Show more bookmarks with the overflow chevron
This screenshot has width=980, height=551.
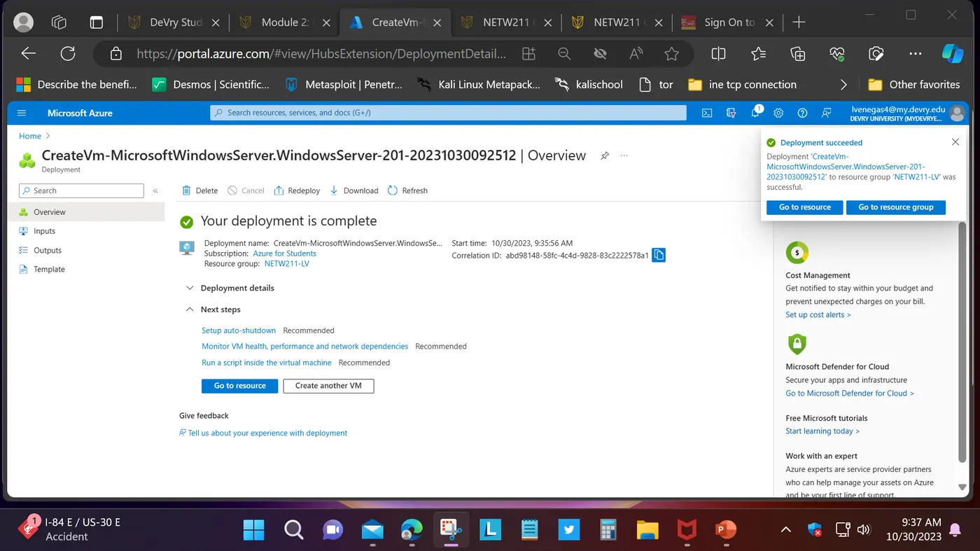click(843, 85)
